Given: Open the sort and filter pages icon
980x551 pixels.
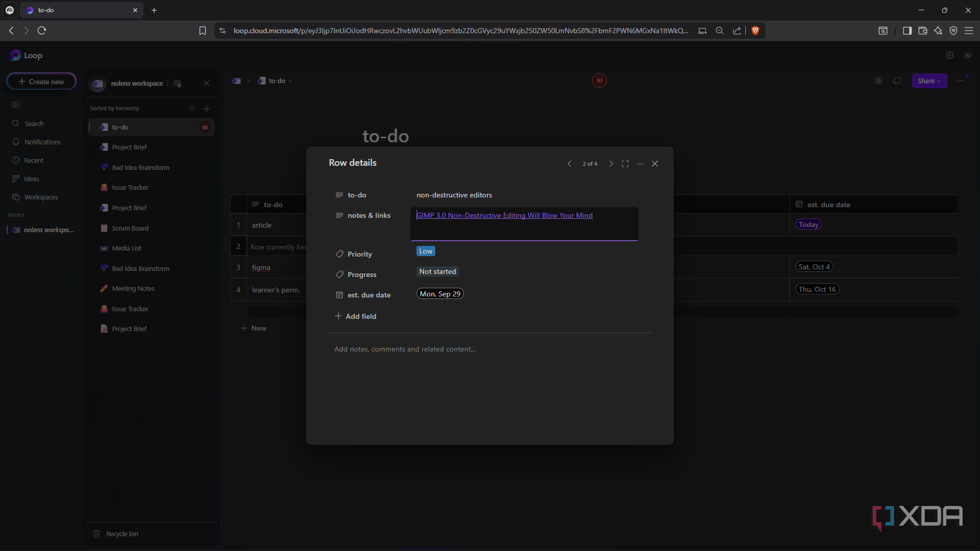Looking at the screenshot, I should [x=192, y=108].
